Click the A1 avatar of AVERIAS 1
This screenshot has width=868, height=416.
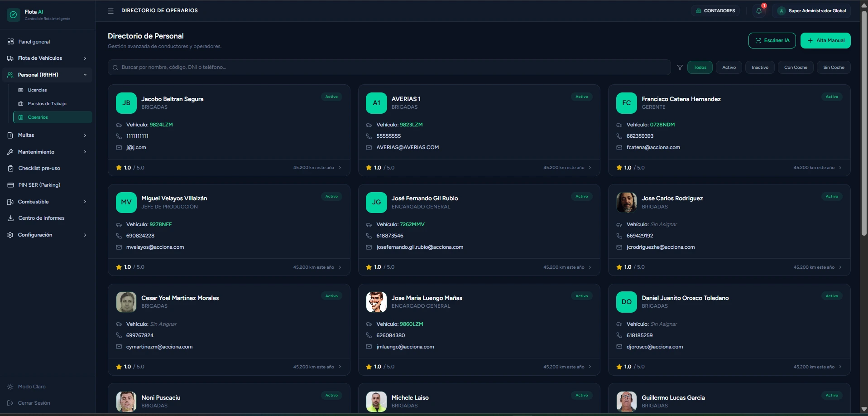point(376,103)
